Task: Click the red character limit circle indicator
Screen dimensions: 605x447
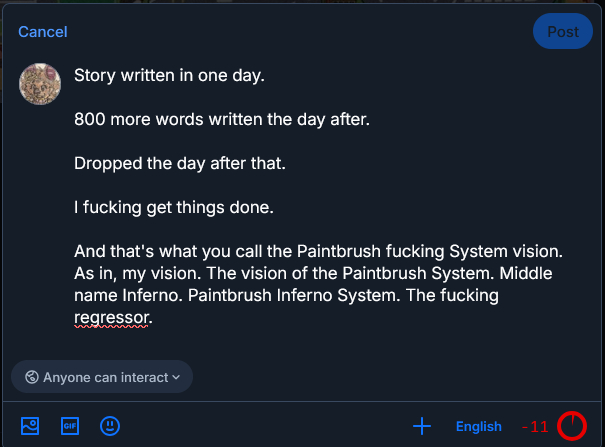Action: coord(571,426)
